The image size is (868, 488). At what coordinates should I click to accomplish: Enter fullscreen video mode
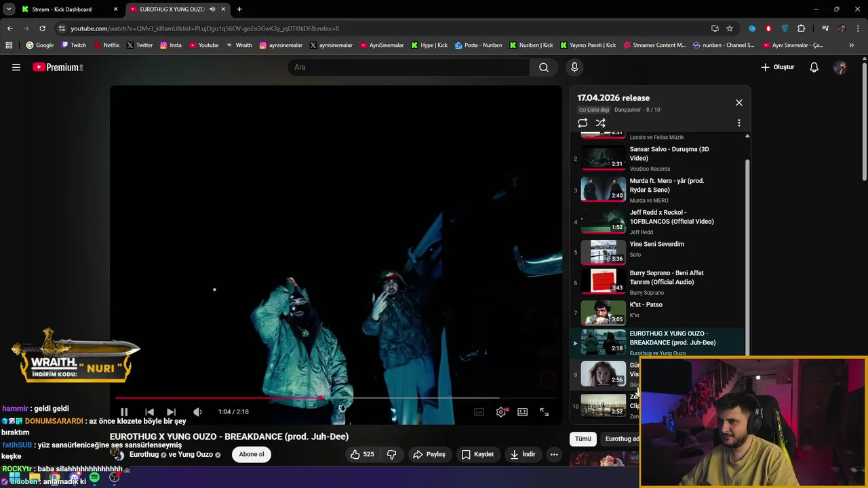pos(544,412)
